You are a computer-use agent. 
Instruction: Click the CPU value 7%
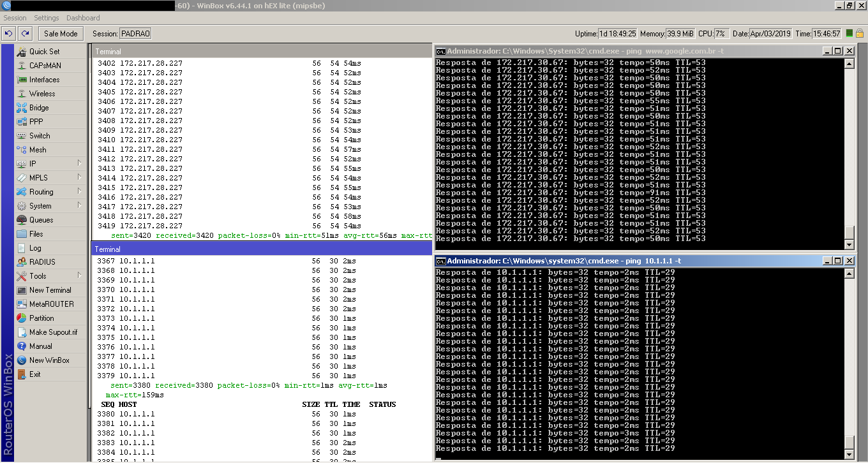click(721, 34)
